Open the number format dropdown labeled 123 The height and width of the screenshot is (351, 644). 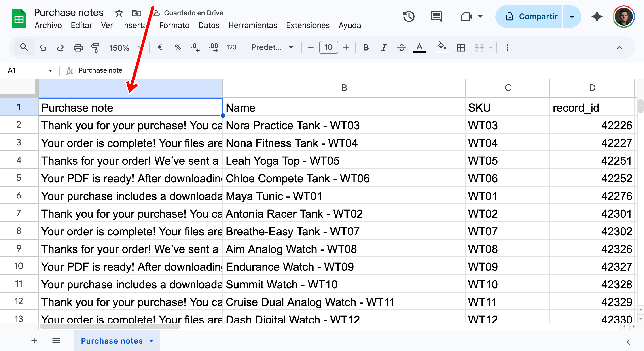pos(231,47)
